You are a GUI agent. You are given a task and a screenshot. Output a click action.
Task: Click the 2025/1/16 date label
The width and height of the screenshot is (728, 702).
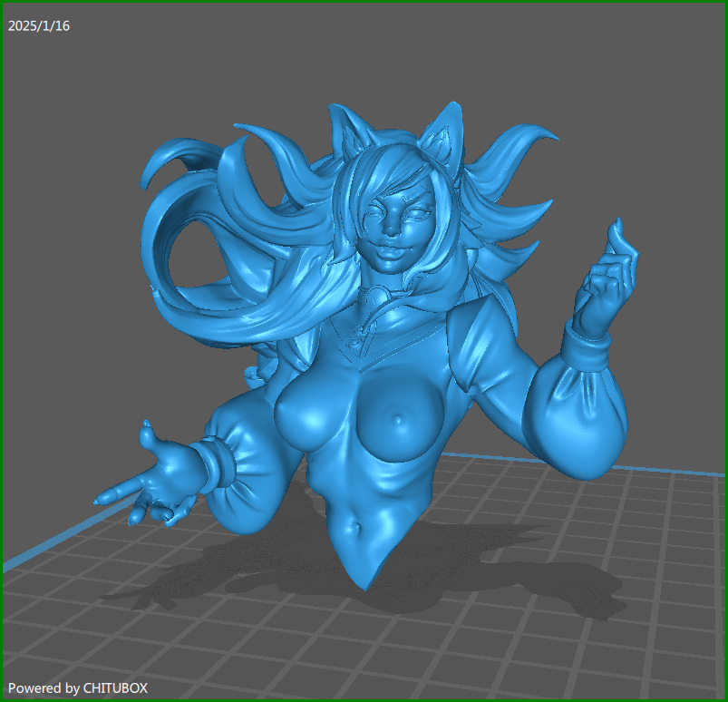(39, 26)
